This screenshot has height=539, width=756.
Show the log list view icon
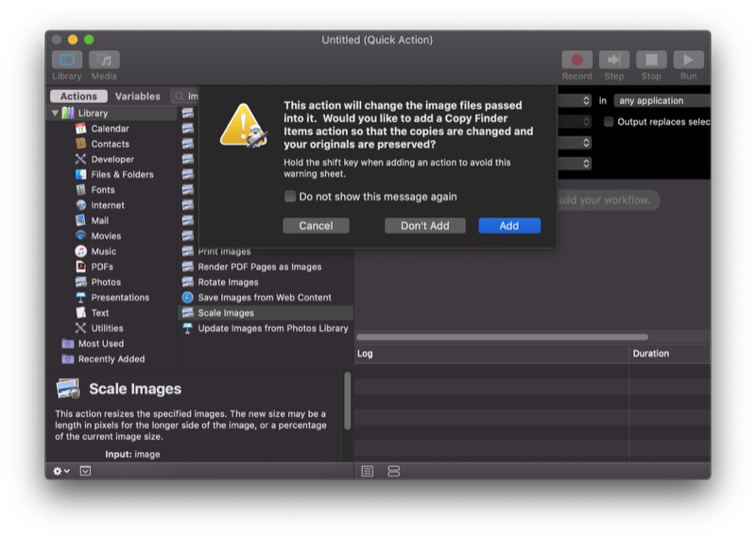368,471
